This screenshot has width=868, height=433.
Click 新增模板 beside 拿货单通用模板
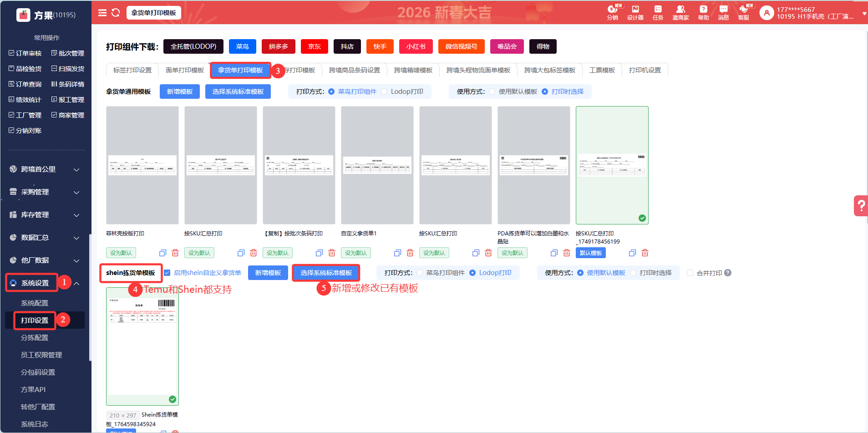[180, 92]
